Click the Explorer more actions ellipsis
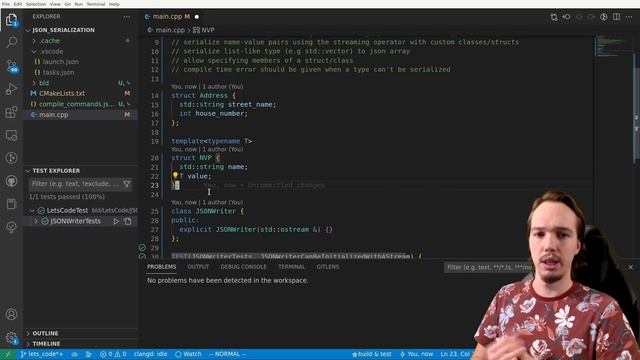The width and height of the screenshot is (640, 360). pos(127,17)
